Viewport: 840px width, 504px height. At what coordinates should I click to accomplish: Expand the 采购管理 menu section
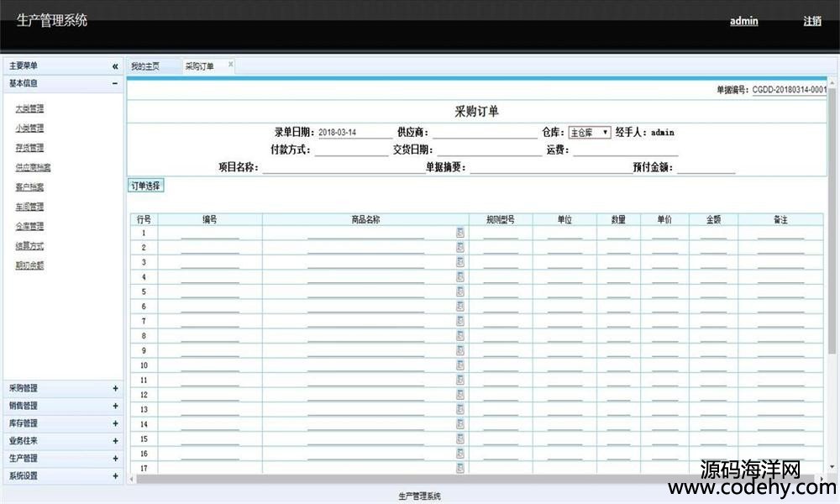pos(115,388)
